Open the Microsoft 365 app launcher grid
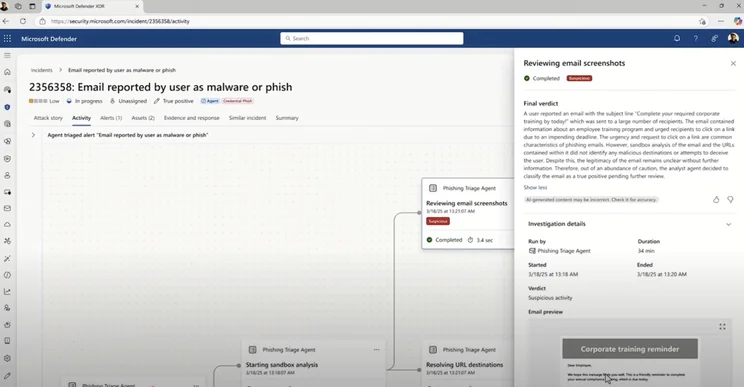Viewport: 744px width, 387px height. pyautogui.click(x=7, y=38)
